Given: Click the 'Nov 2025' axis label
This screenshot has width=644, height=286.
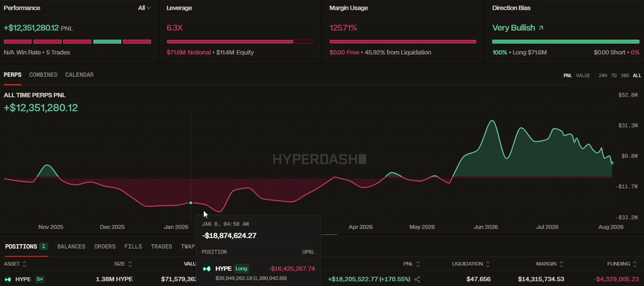Looking at the screenshot, I should coord(51,227).
